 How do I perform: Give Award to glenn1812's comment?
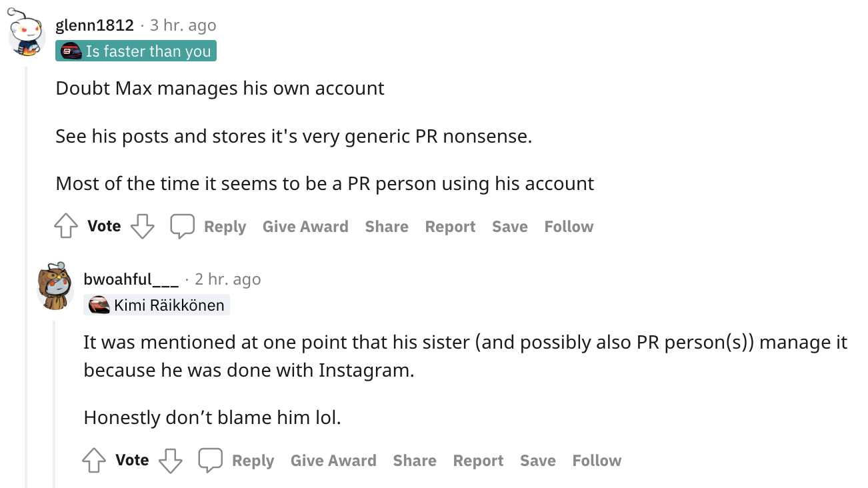[305, 227]
